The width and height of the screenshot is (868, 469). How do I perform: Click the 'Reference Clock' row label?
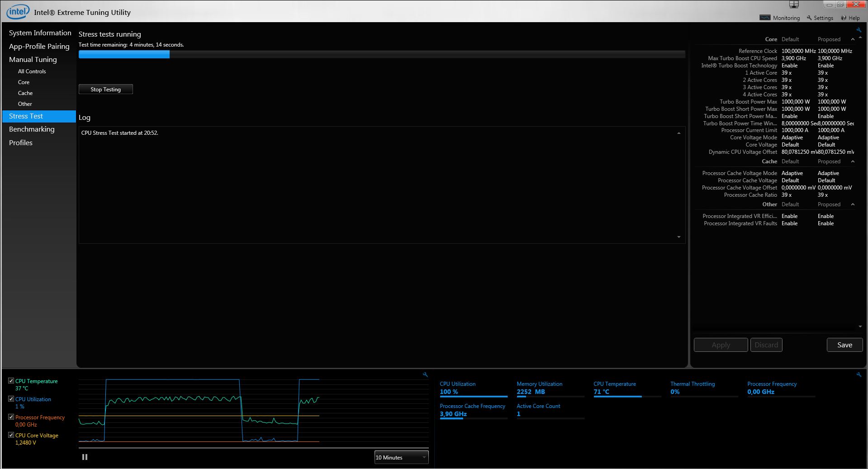pyautogui.click(x=758, y=51)
